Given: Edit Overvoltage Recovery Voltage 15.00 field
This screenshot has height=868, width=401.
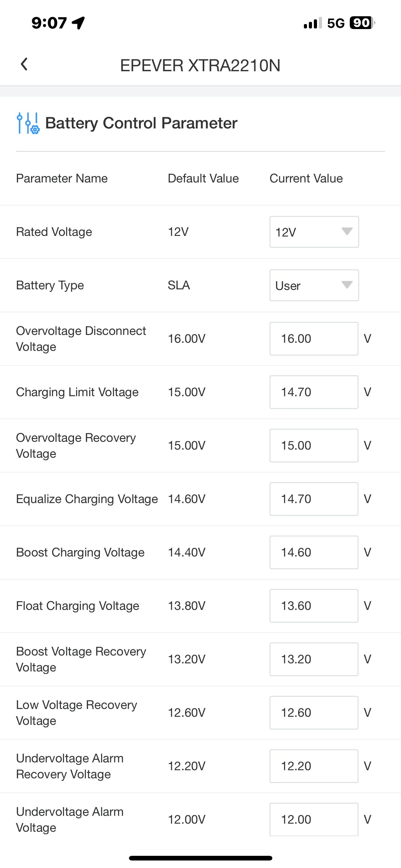Looking at the screenshot, I should [x=314, y=446].
